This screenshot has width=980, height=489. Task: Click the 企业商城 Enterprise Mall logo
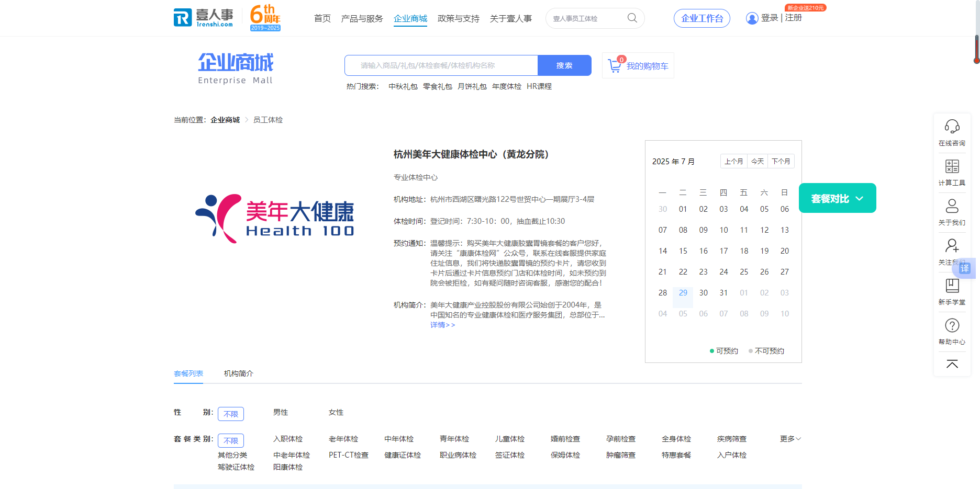tap(236, 68)
